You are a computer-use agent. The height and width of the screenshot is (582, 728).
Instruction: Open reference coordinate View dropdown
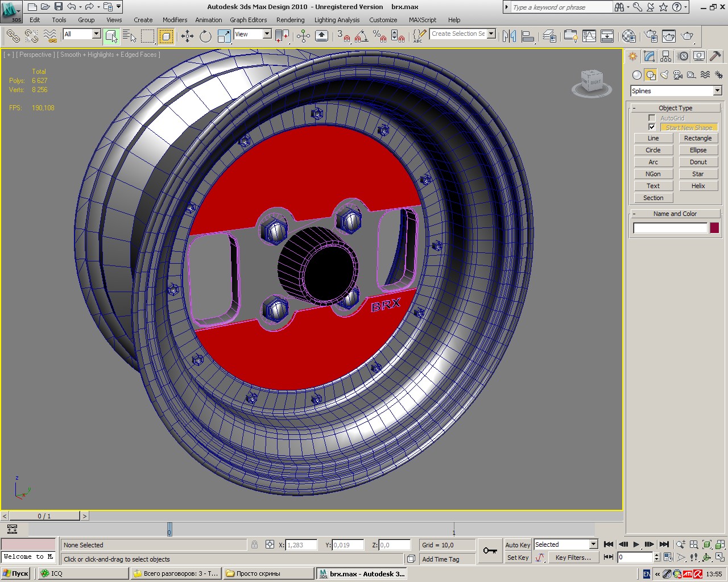pos(267,34)
